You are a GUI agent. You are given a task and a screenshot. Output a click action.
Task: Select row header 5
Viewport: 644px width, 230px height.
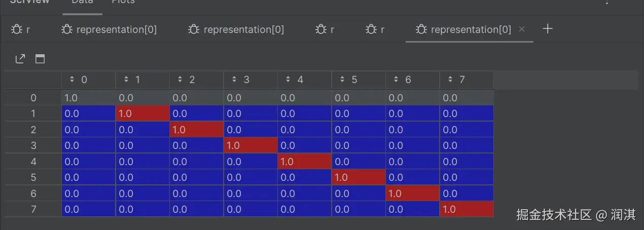[33, 178]
